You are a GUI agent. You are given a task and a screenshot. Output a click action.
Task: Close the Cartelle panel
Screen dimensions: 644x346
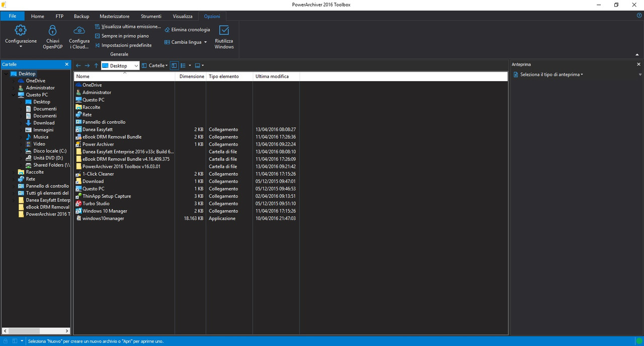(67, 64)
